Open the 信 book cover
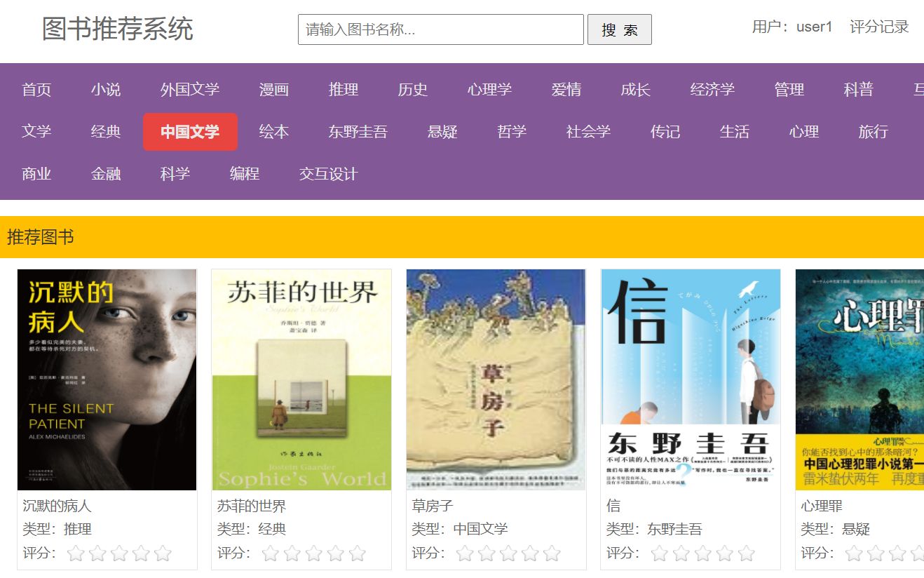 tap(691, 379)
